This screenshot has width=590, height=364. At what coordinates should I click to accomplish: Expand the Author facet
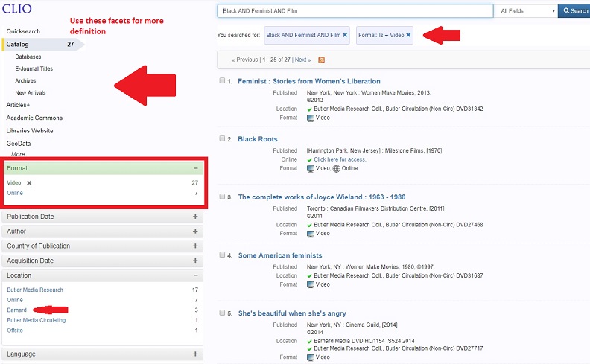tap(195, 232)
